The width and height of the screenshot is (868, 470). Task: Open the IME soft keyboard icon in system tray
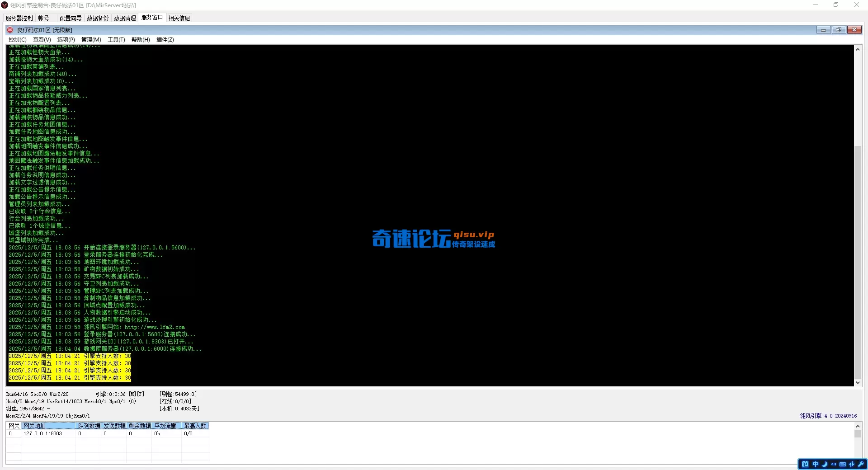(843, 465)
